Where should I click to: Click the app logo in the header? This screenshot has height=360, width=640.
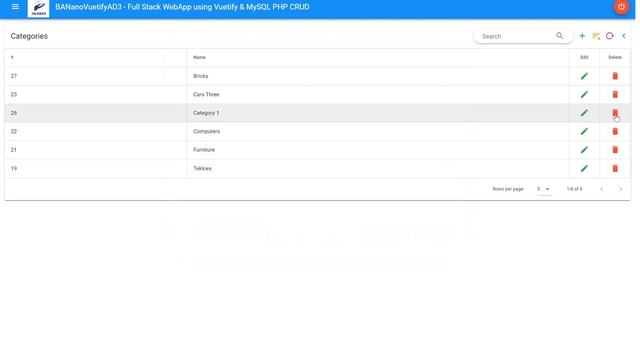38,8
